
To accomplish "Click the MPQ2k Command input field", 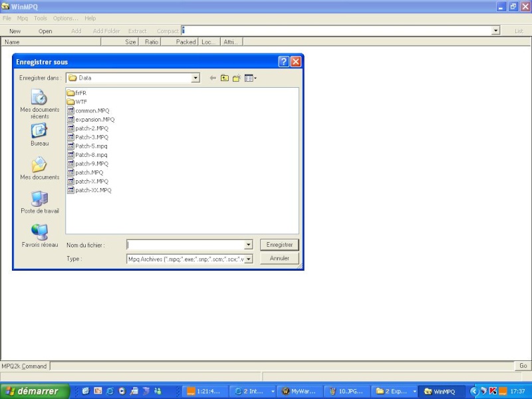I will coord(282,366).
